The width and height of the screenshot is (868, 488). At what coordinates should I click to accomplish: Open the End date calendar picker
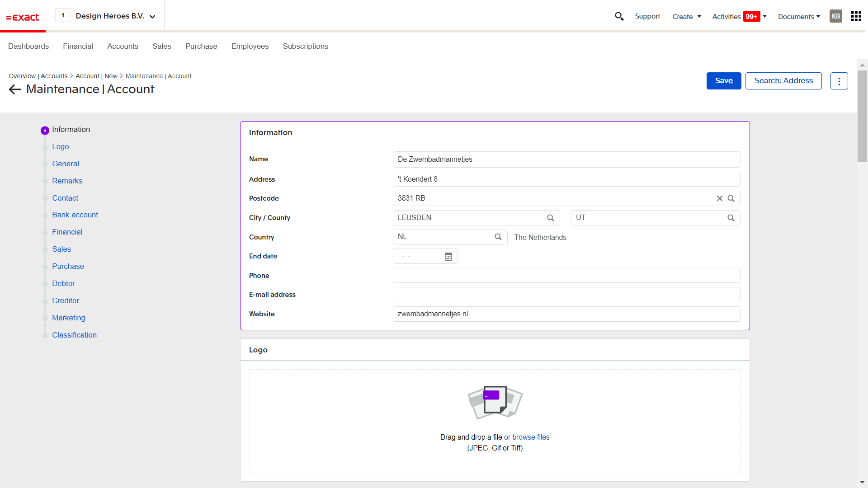(x=448, y=257)
